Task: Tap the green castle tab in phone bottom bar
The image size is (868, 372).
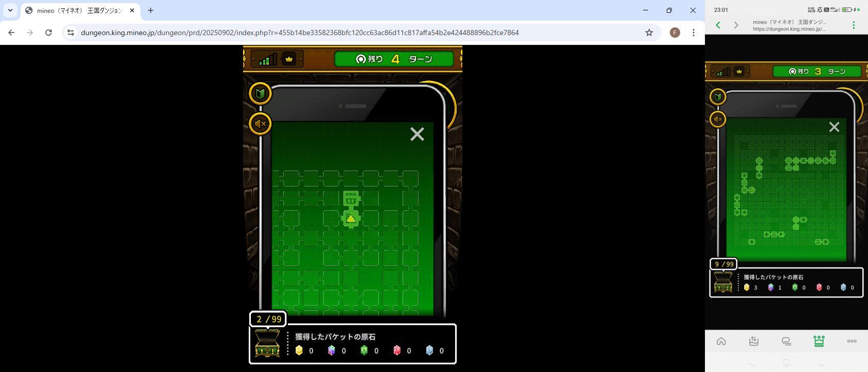Action: point(819,341)
